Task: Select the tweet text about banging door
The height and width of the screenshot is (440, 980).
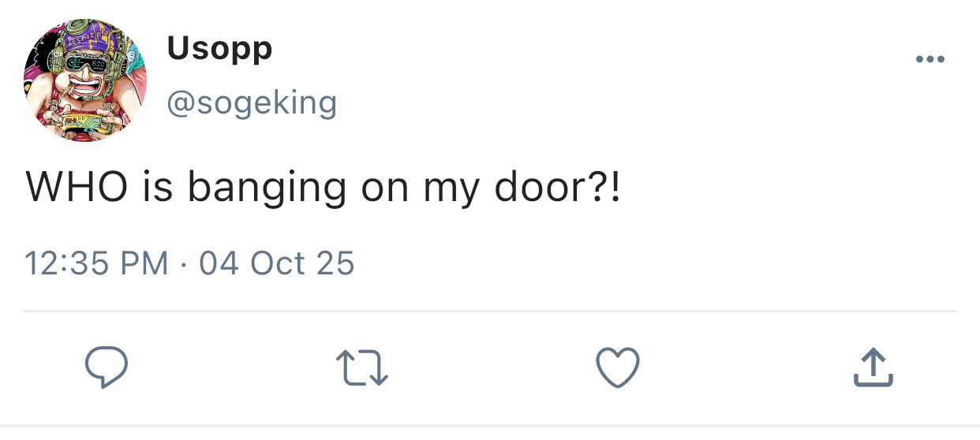Action: click(x=324, y=188)
